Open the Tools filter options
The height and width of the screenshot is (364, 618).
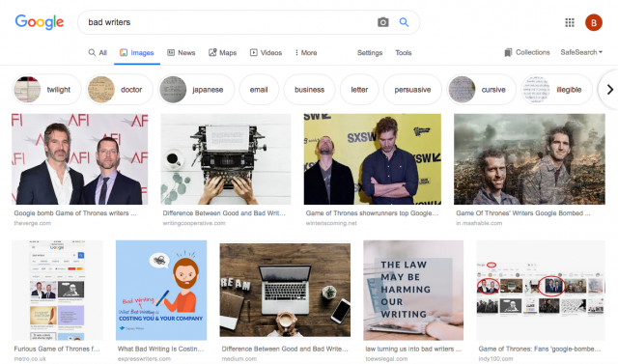coord(404,53)
